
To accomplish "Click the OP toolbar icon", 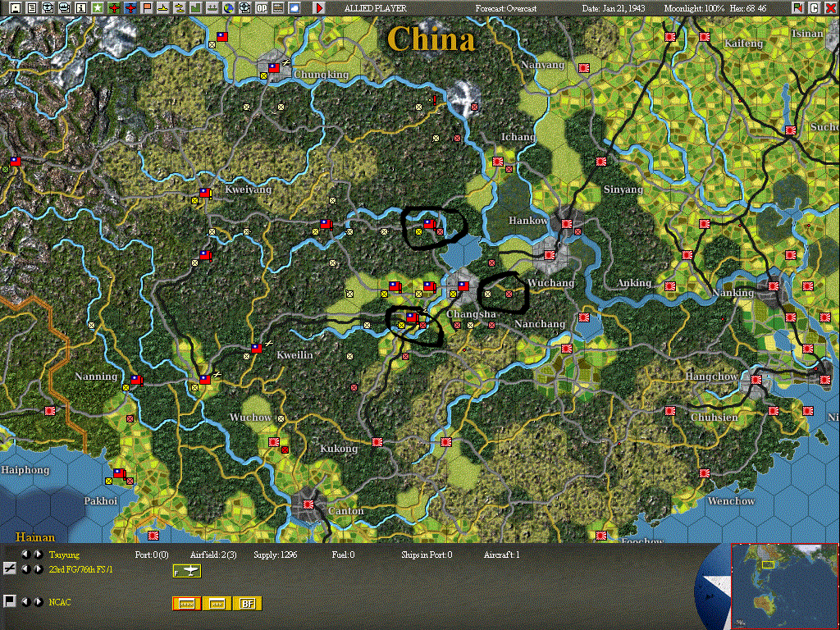I will pos(262,7).
